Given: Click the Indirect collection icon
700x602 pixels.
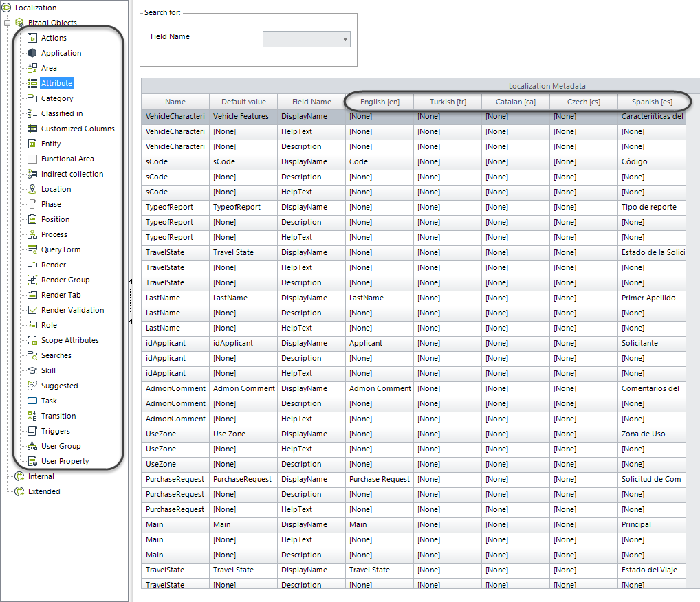Looking at the screenshot, I should pyautogui.click(x=32, y=174).
